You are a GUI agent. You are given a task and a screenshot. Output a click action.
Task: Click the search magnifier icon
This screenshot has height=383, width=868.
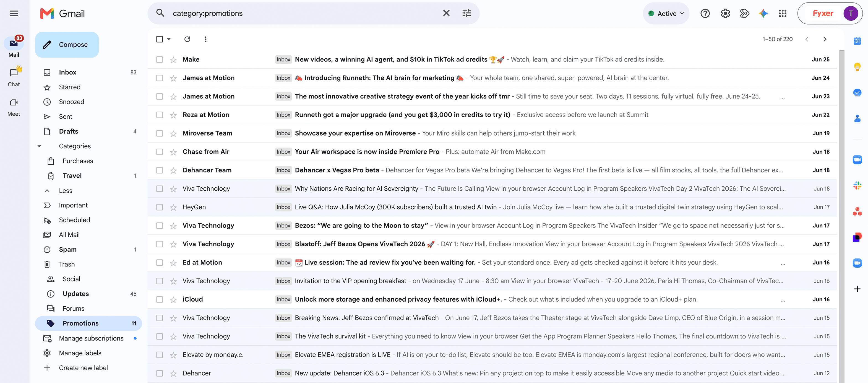(x=160, y=13)
